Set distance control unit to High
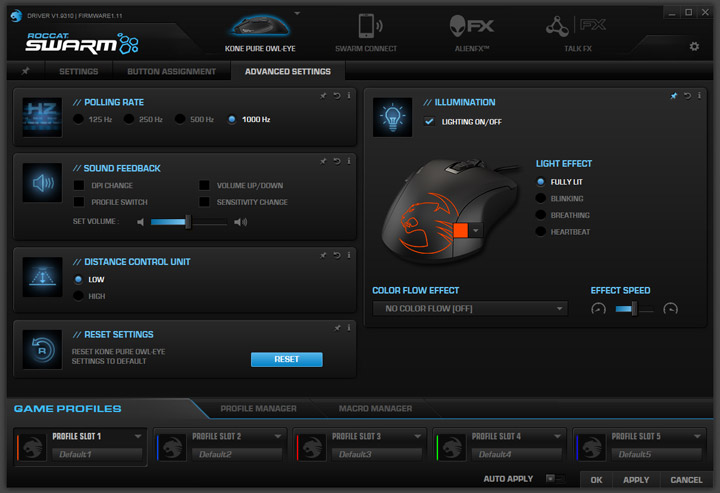The height and width of the screenshot is (493, 720). pyautogui.click(x=79, y=296)
